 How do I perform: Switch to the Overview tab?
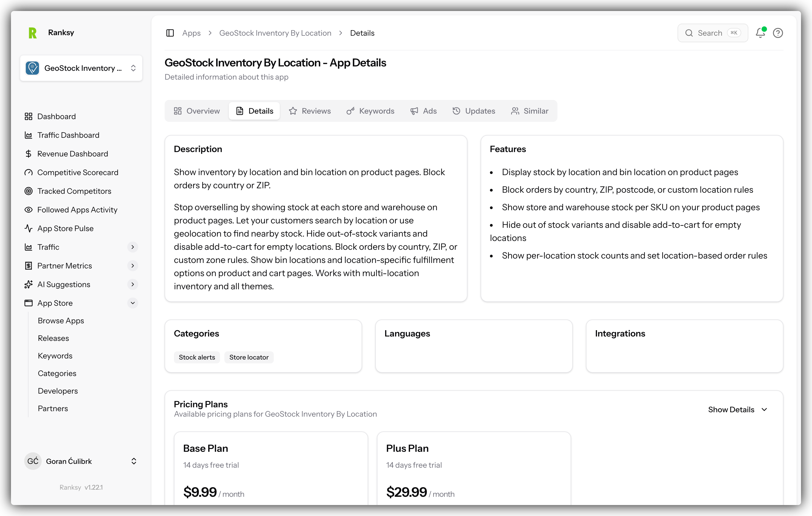pos(197,111)
